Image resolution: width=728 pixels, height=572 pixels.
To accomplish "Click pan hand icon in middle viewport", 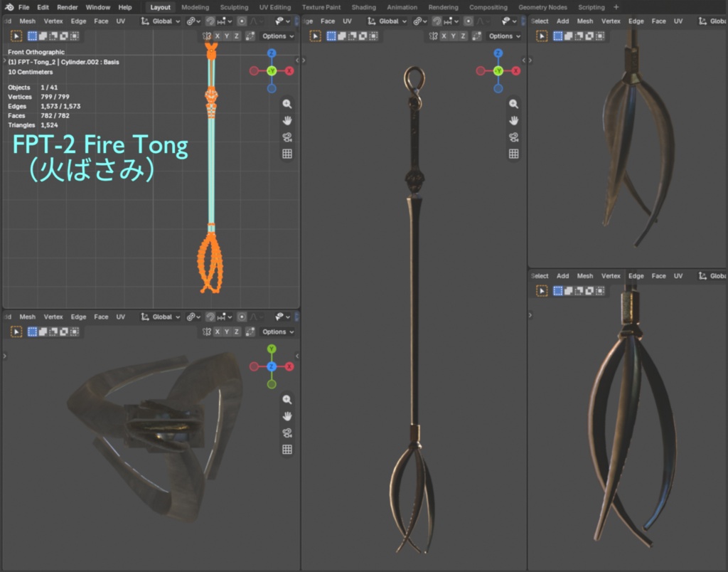I will [513, 120].
